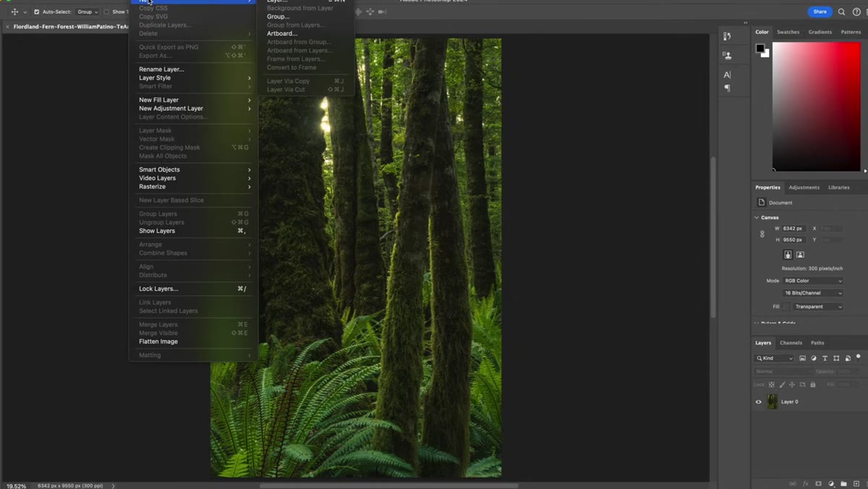Screen dimensions: 868x489
Task: Click the portrait orientation icon
Action: click(788, 255)
